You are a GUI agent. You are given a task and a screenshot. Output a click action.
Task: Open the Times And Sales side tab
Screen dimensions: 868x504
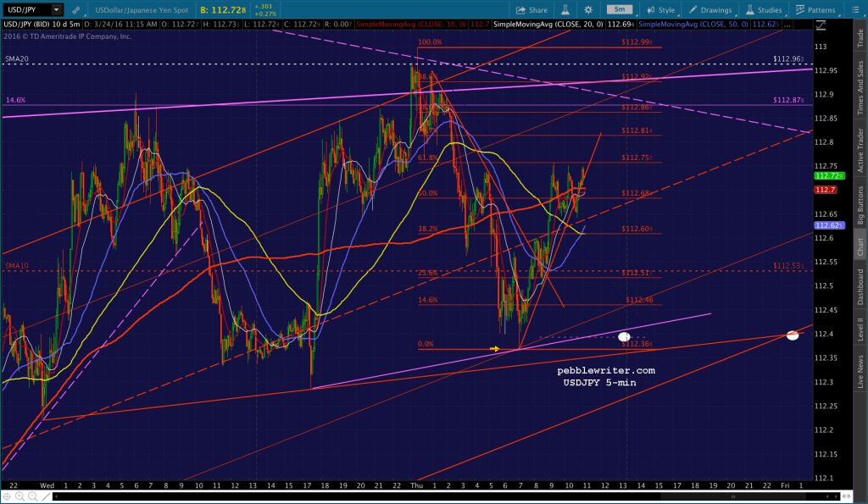click(x=860, y=87)
